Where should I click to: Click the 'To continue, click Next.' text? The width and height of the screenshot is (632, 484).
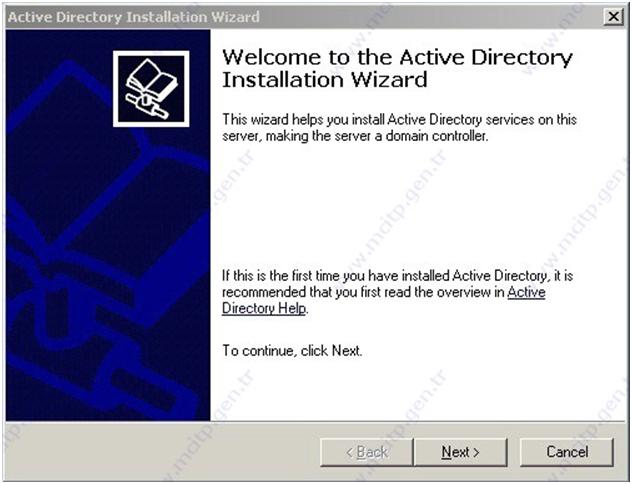point(292,351)
